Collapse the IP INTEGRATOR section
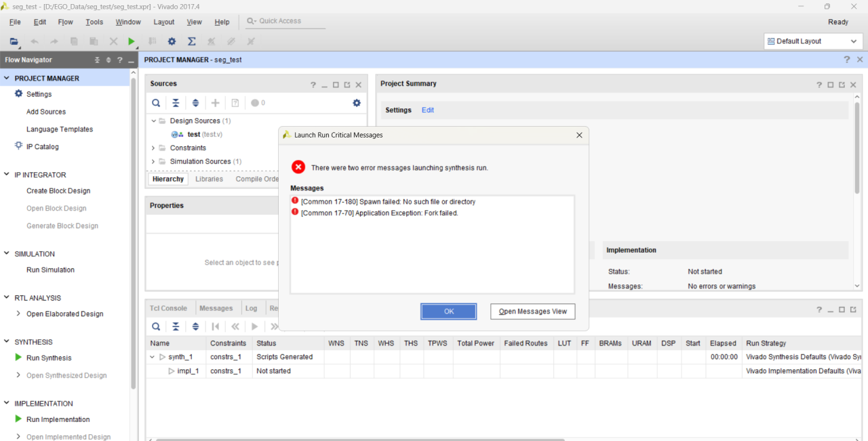 coord(7,174)
